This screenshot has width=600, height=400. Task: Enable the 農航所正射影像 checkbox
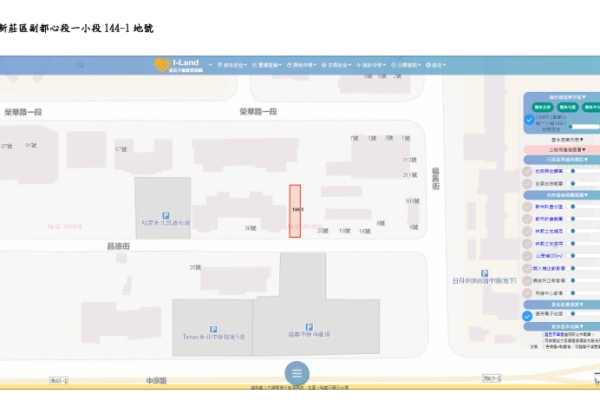click(x=527, y=281)
